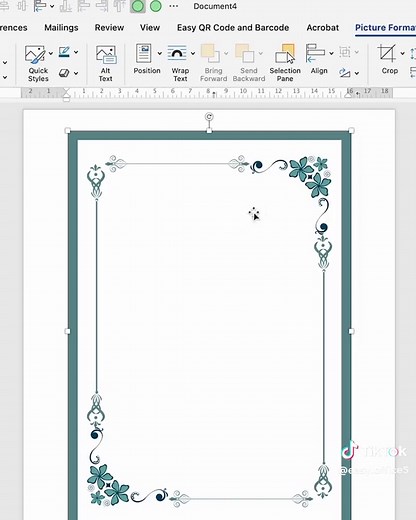Click the Rotate objects icon

pyautogui.click(x=345, y=73)
